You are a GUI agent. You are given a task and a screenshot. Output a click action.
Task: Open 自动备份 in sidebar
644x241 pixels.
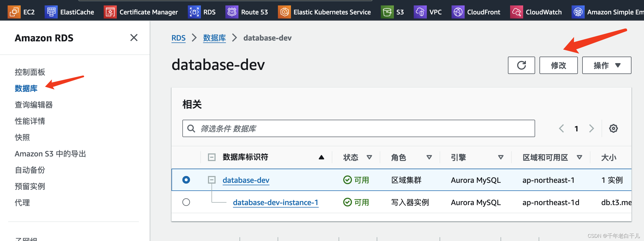[x=30, y=170]
